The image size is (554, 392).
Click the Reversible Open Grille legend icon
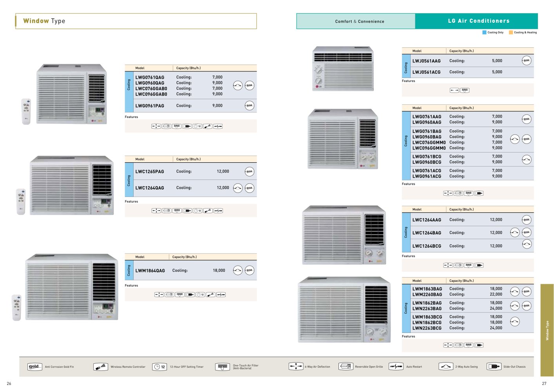[x=346, y=367]
